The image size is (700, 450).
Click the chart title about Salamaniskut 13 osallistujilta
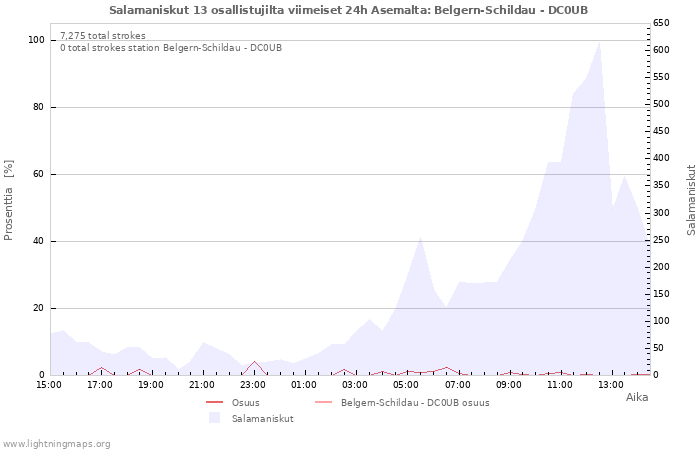349,9
